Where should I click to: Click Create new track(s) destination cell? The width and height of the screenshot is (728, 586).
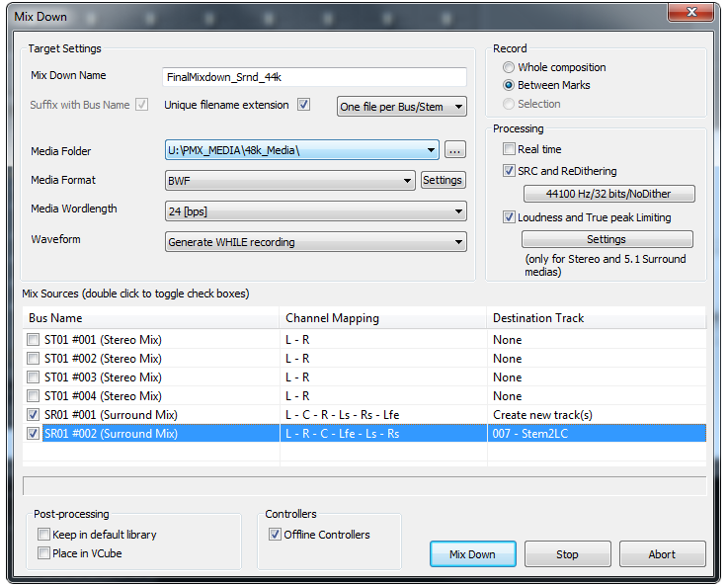542,415
